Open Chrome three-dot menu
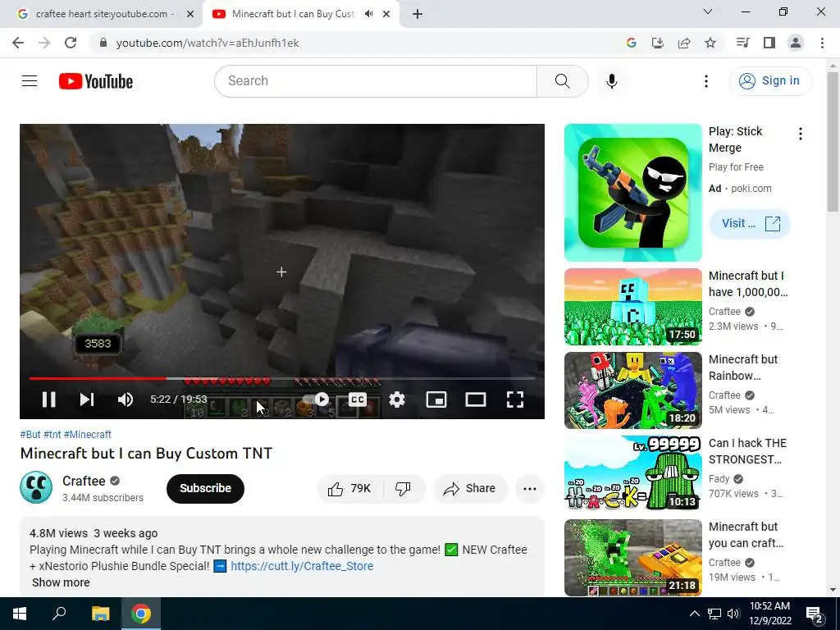This screenshot has height=630, width=840. 822,43
